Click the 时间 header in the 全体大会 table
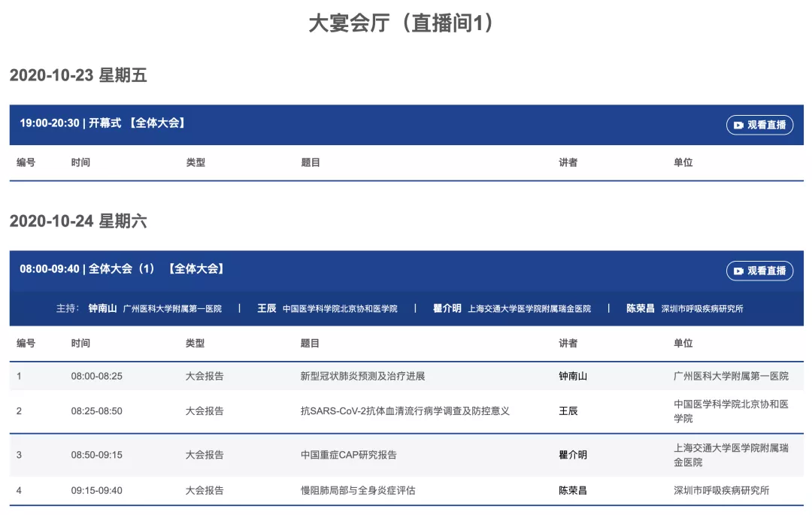This screenshot has height=515, width=812. pyautogui.click(x=80, y=343)
